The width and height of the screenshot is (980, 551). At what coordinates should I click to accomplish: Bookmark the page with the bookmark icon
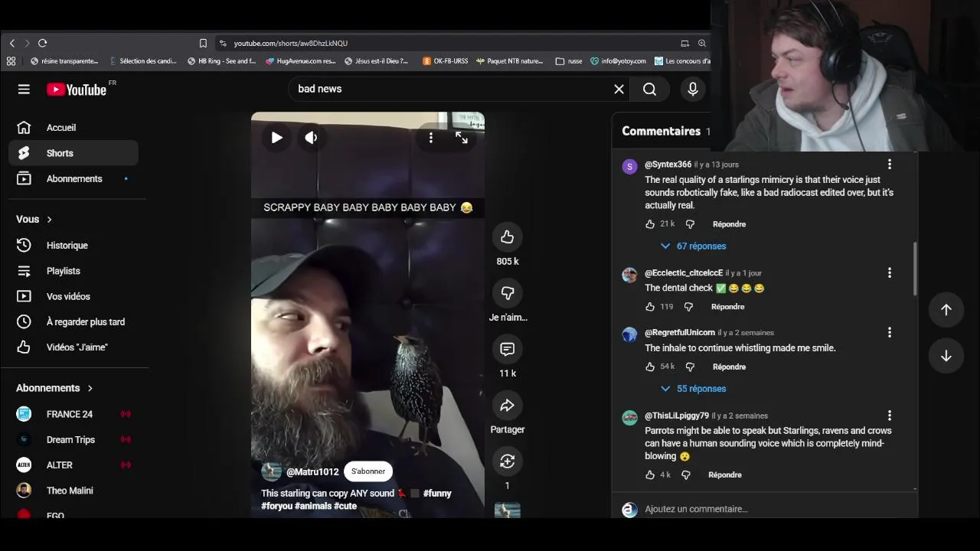click(203, 44)
